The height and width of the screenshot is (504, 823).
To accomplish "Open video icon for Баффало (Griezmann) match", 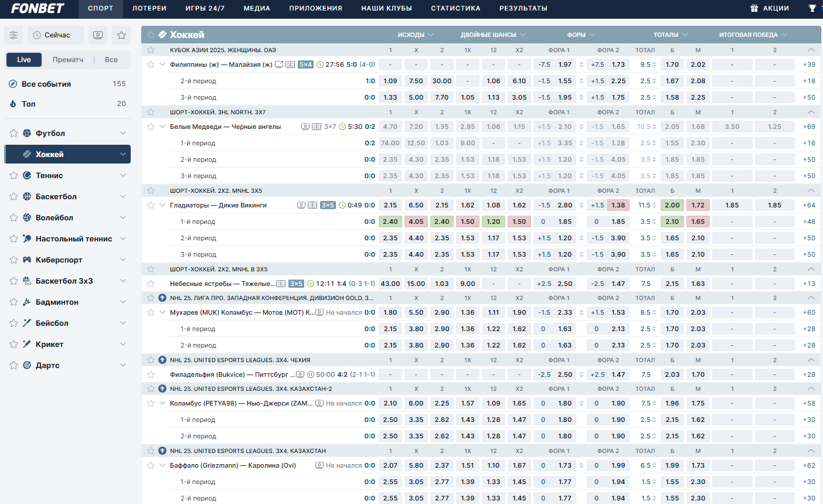I will coord(319,465).
